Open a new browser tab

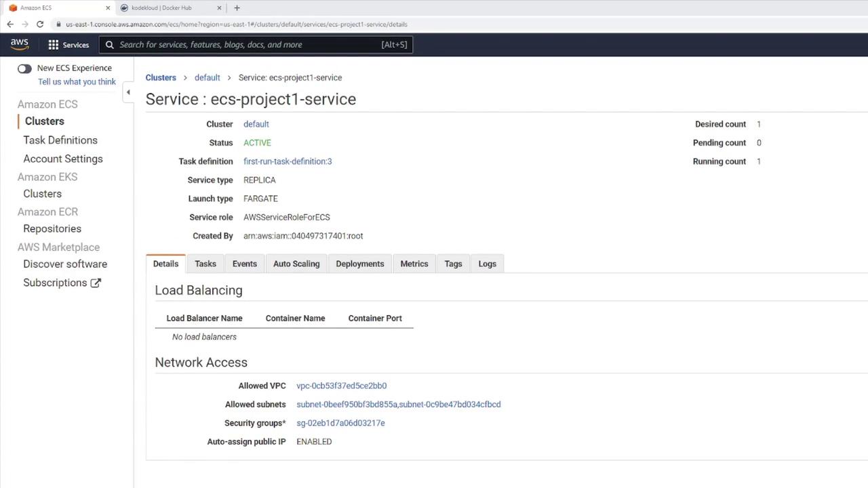[x=237, y=8]
